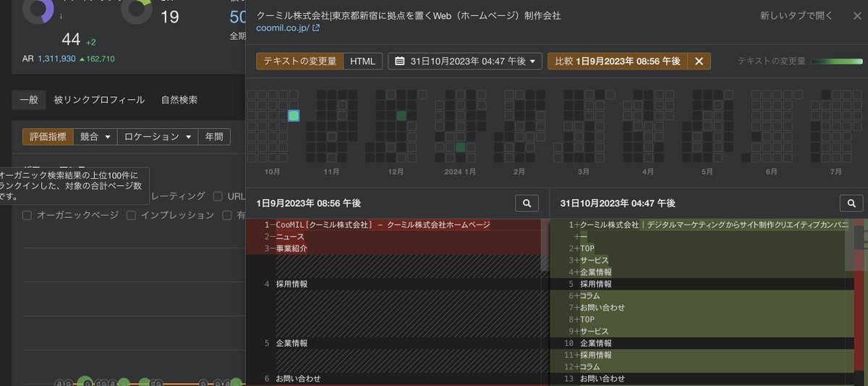Close the page history panel
868x386 pixels.
[857, 16]
